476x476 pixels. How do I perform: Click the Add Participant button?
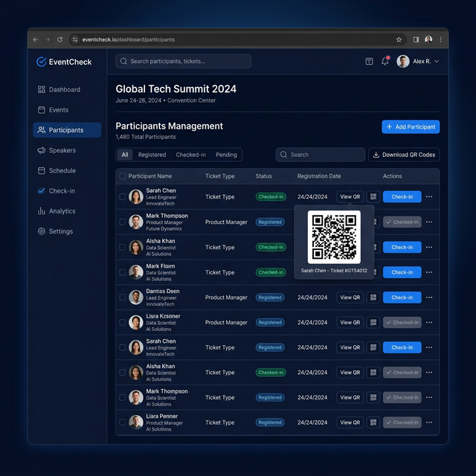point(411,127)
